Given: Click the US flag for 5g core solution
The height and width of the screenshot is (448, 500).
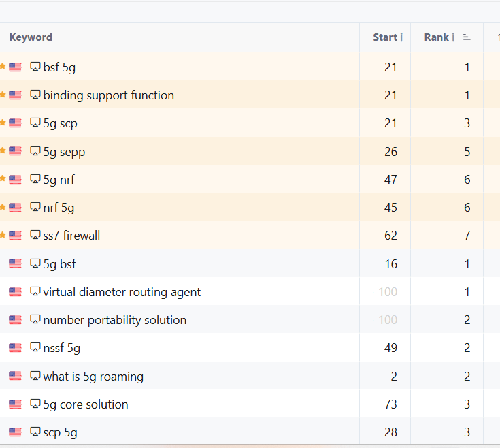Looking at the screenshot, I should tap(15, 404).
